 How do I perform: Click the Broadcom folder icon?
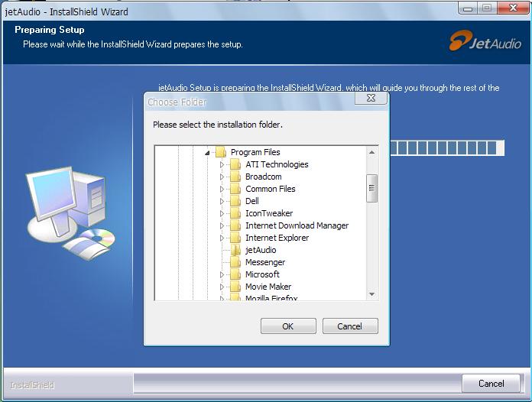235,177
